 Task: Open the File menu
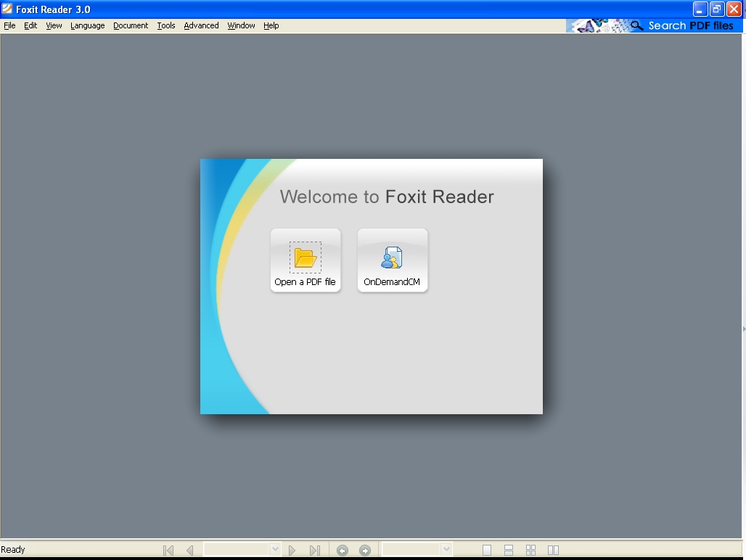pyautogui.click(x=9, y=25)
